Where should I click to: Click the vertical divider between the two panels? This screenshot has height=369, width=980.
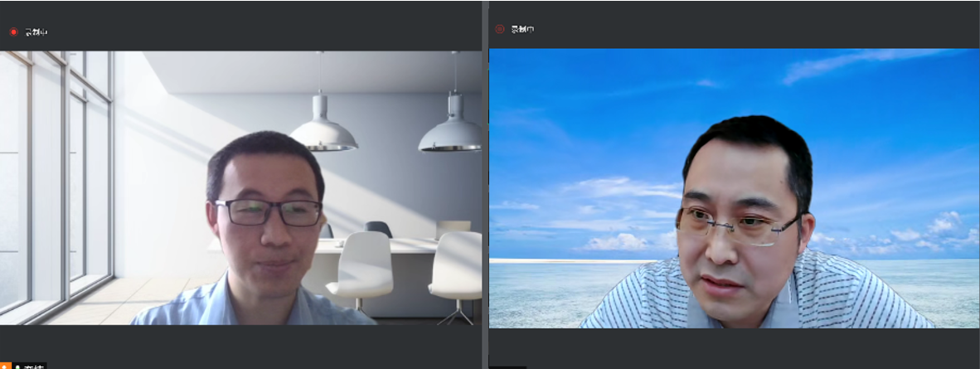tap(485, 184)
